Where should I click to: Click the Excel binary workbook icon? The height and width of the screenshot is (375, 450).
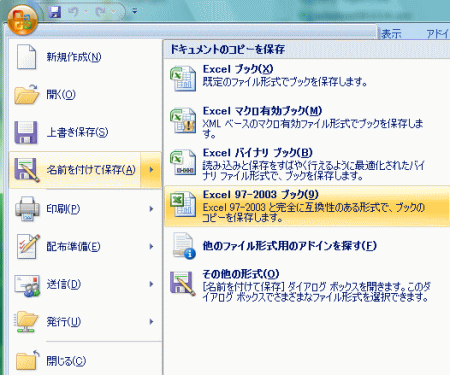(183, 162)
